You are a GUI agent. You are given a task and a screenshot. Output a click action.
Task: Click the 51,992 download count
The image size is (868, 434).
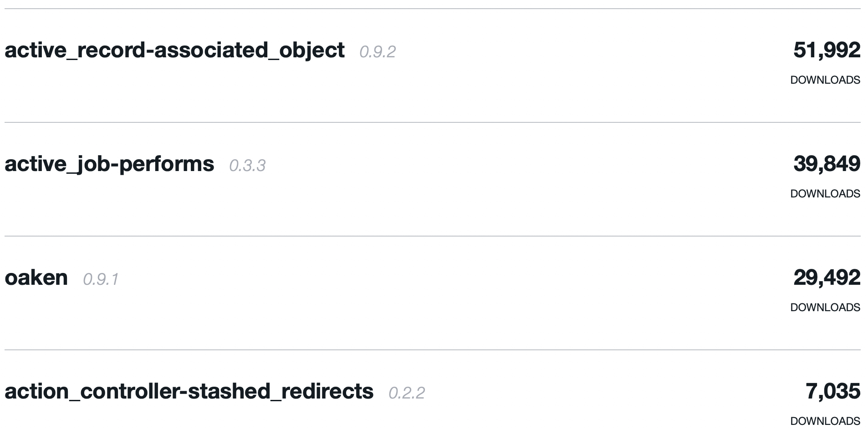[827, 50]
